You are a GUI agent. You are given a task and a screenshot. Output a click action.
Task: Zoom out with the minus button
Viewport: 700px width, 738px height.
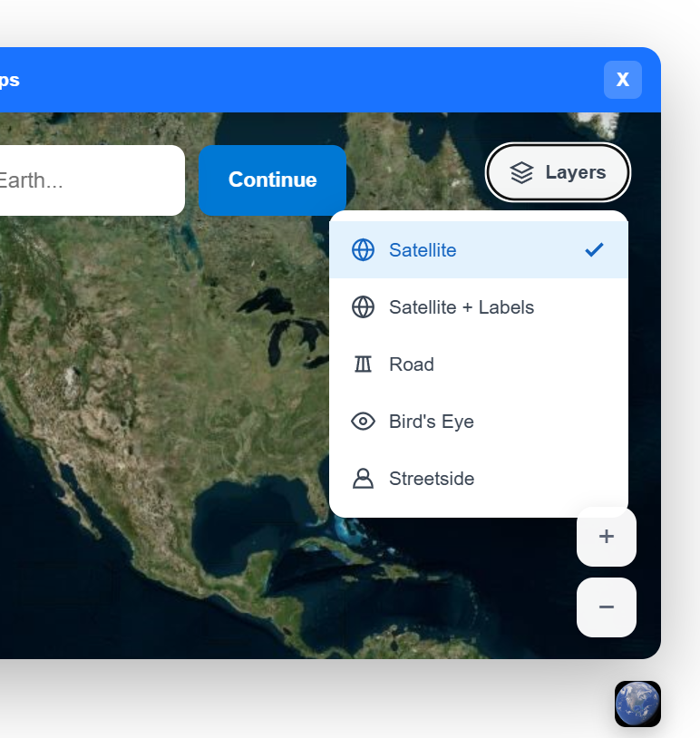pyautogui.click(x=607, y=607)
